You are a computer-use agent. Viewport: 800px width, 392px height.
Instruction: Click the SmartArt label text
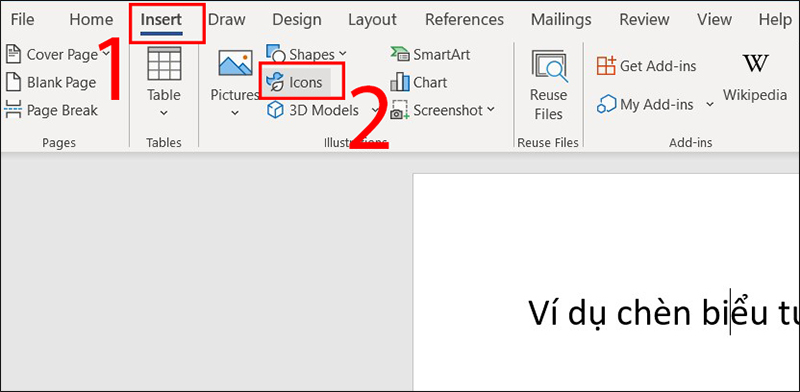tap(442, 54)
